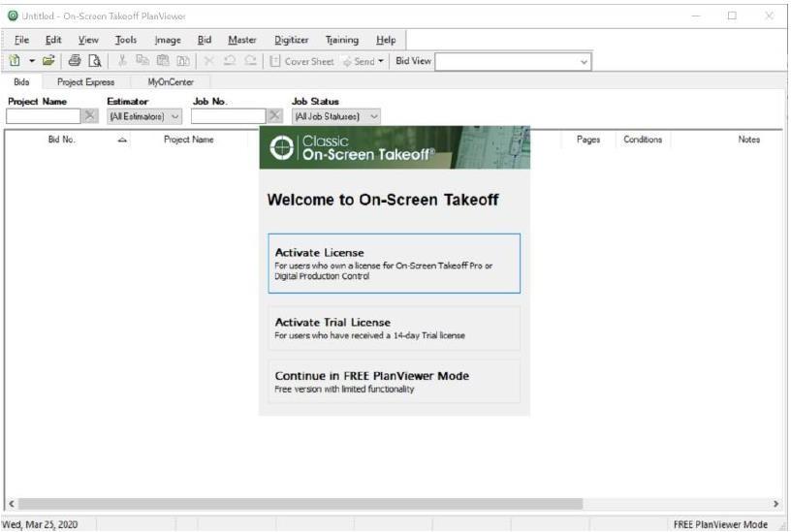Screen dimensions: 791x532
Task: Clear the Project Name filter with X icon
Action: pyautogui.click(x=89, y=115)
